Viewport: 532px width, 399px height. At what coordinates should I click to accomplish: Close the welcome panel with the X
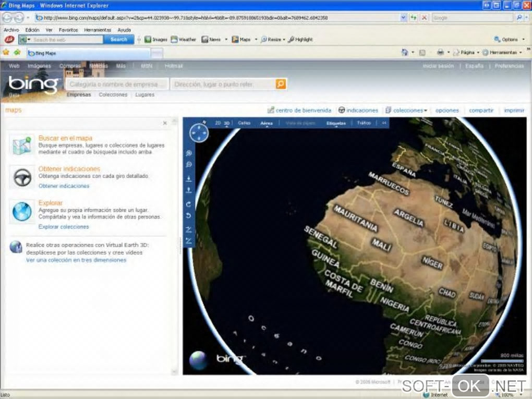165,123
